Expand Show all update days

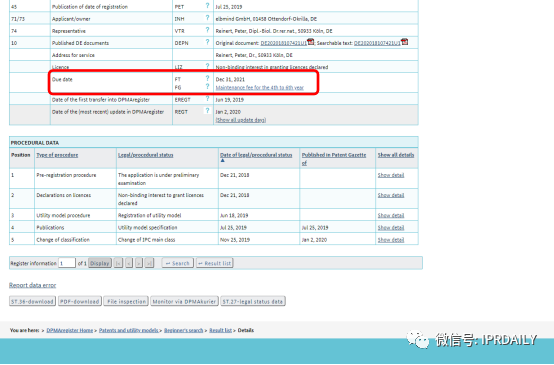(241, 120)
